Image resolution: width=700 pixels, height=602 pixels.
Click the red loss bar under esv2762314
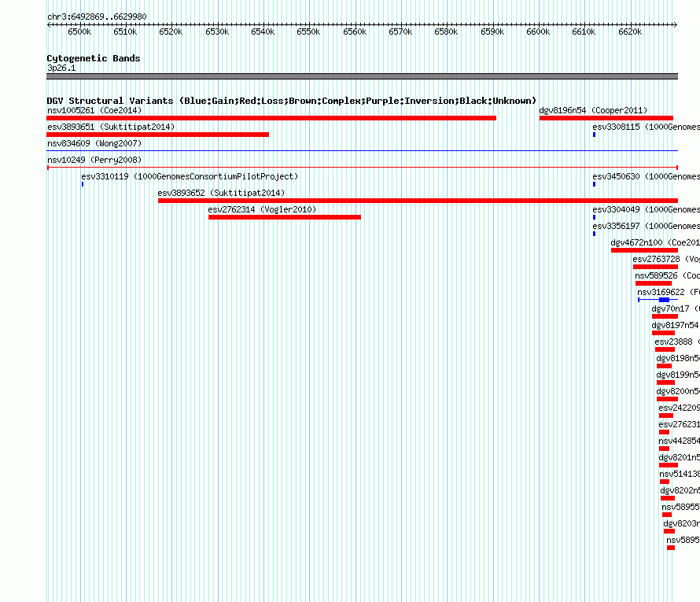point(285,217)
